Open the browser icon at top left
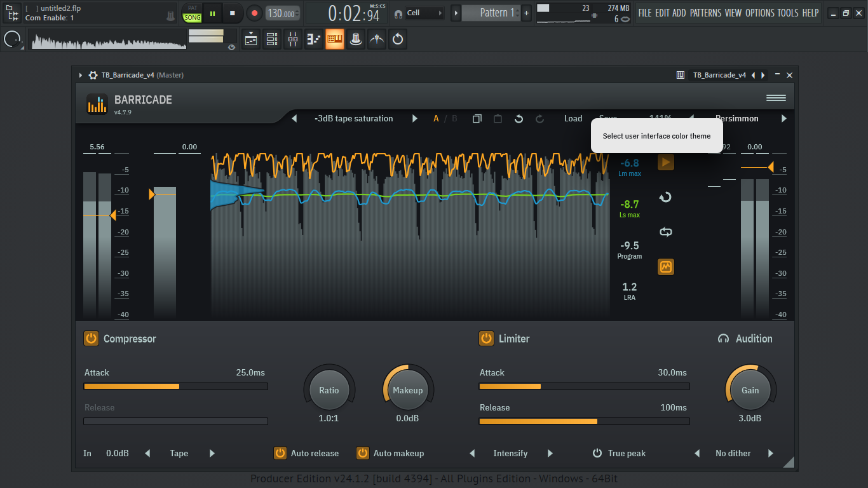The height and width of the screenshot is (488, 868). coord(11,13)
